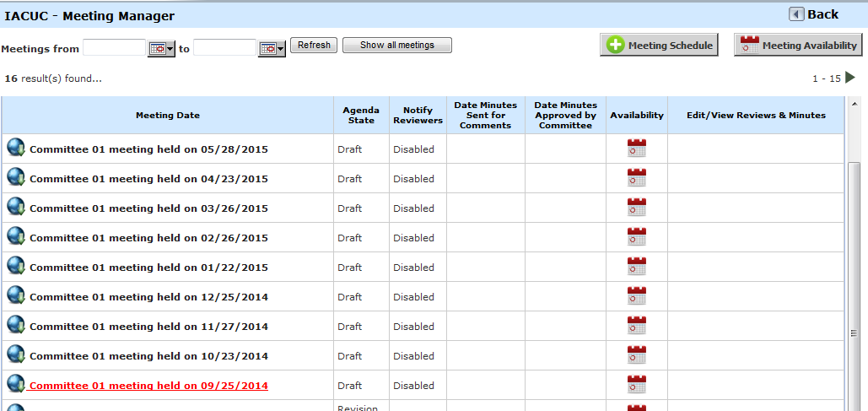The image size is (868, 411).
Task: Click the Availability column header
Action: 637,116
